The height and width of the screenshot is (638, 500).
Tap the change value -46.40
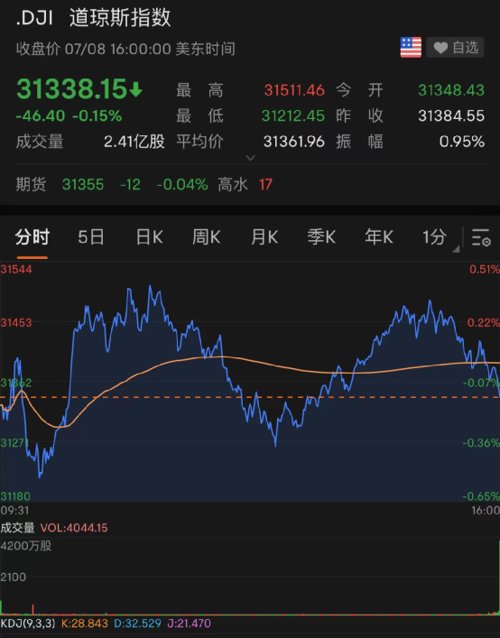[x=40, y=116]
